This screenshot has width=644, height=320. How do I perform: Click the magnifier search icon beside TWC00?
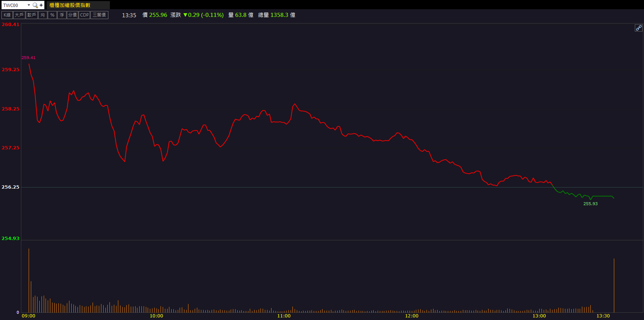coord(35,5)
